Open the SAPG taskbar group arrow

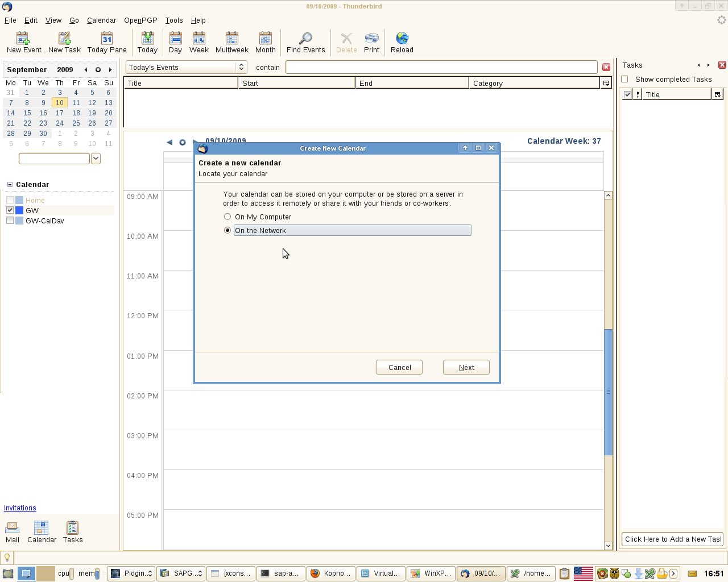200,573
